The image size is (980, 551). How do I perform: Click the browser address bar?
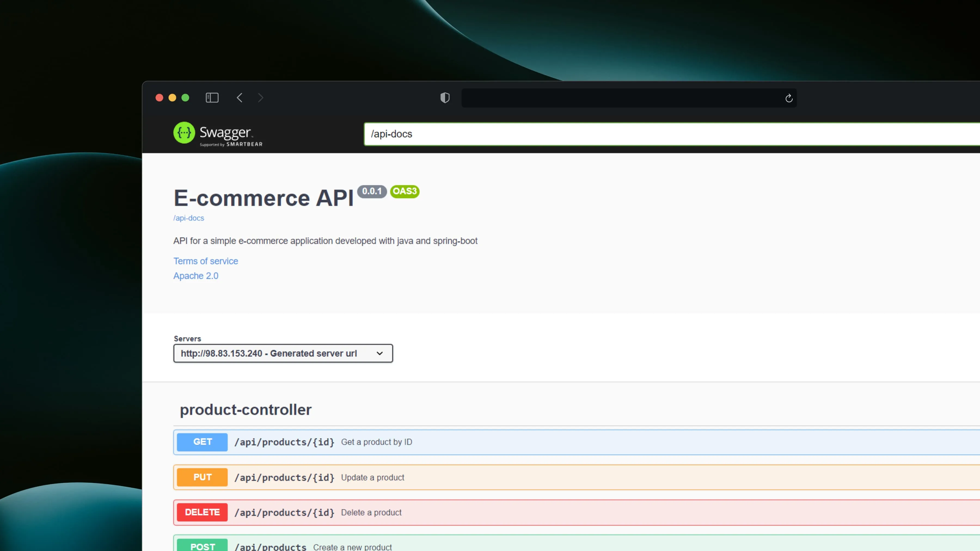(x=628, y=98)
